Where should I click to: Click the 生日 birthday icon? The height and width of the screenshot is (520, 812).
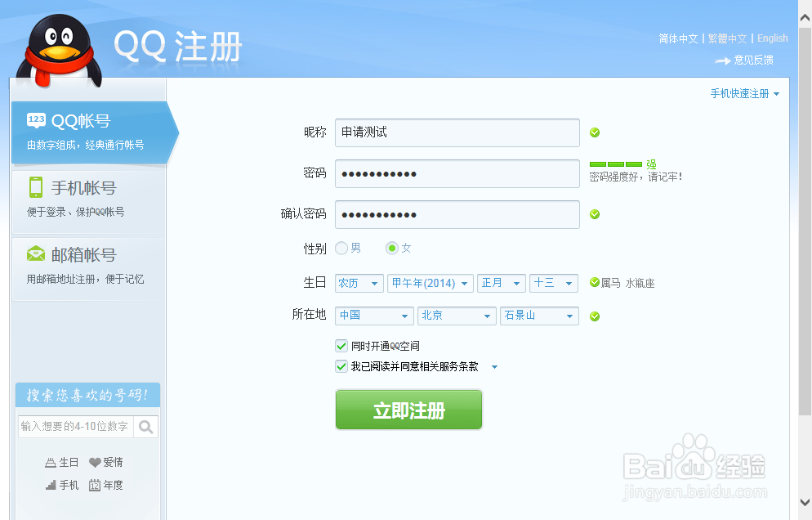click(51, 462)
